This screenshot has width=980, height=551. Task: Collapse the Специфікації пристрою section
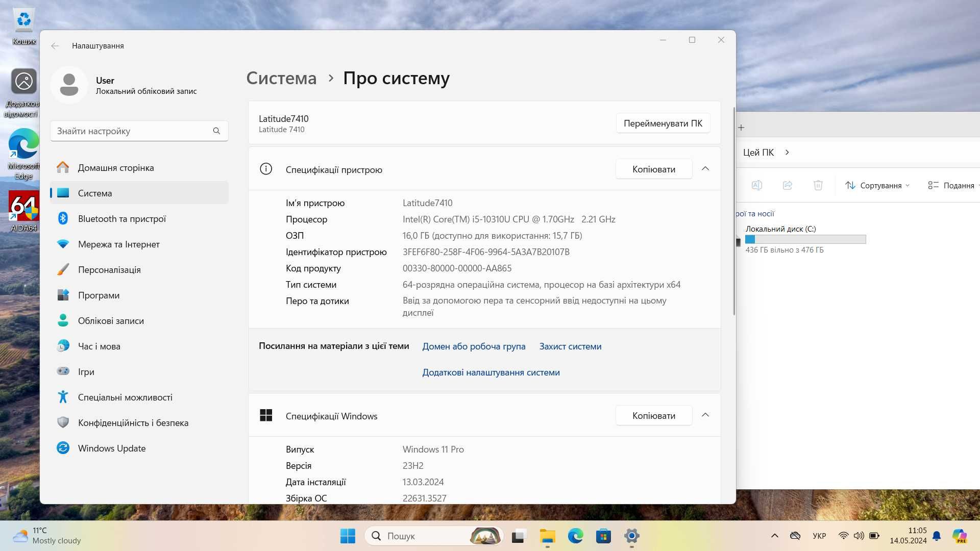[x=705, y=169]
